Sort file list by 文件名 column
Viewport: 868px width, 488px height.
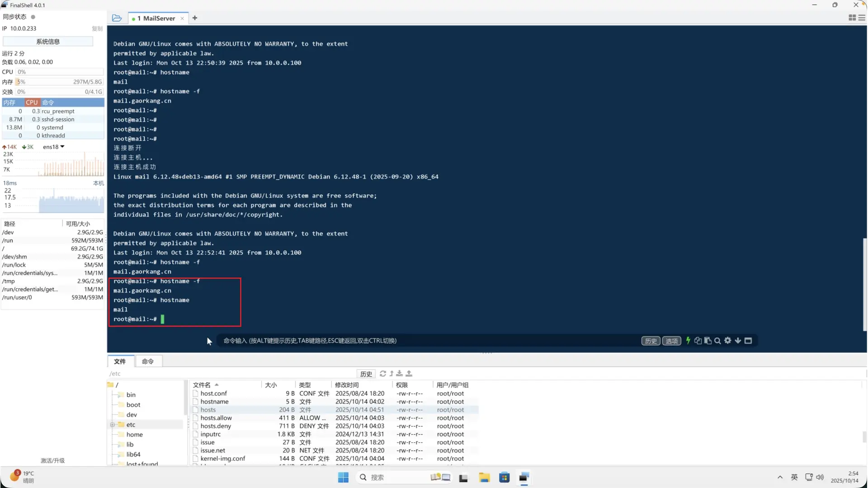coord(202,385)
